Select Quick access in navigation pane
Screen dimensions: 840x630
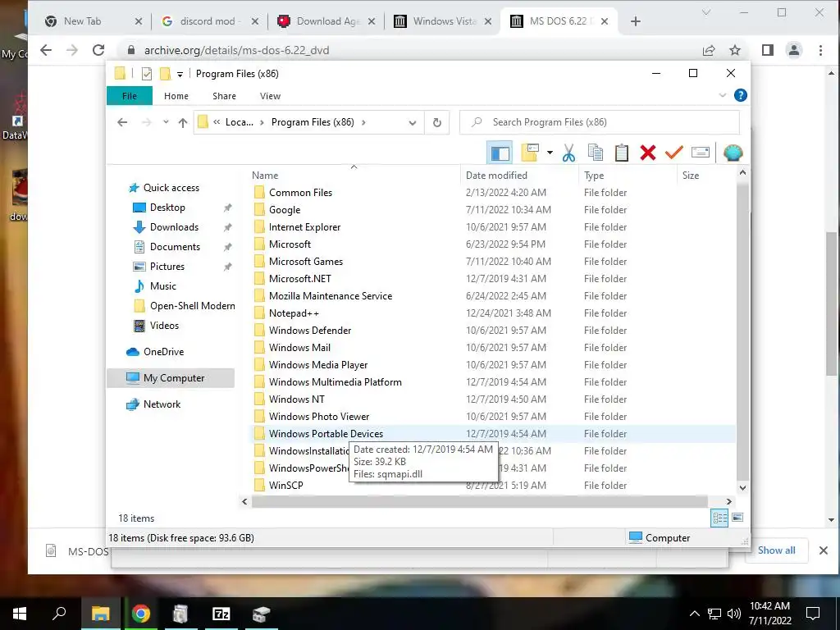[x=171, y=188]
